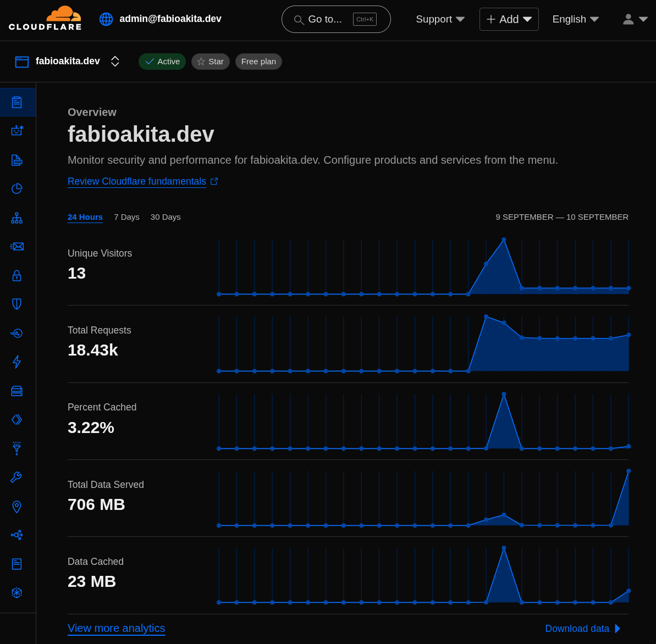Screen dimensions: 656x644
Task: Click the browser window icon beside fabioakita.dev
Action: coord(22,62)
